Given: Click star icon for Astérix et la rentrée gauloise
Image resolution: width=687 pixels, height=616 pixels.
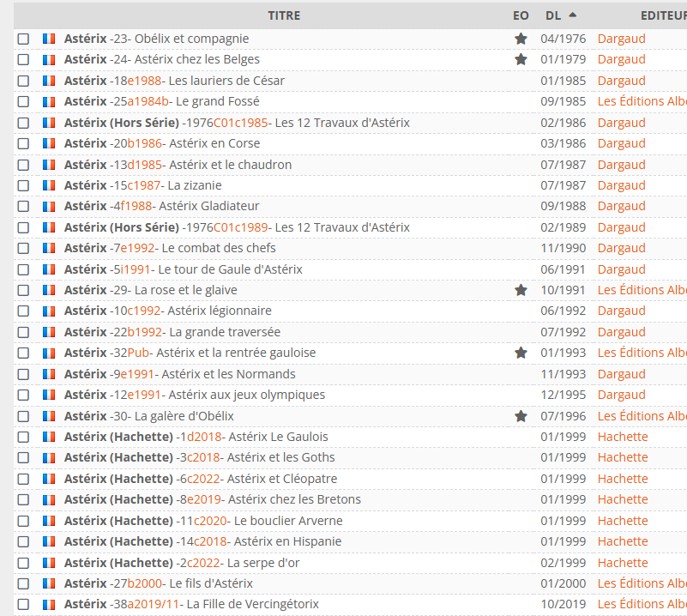Looking at the screenshot, I should click(x=521, y=353).
